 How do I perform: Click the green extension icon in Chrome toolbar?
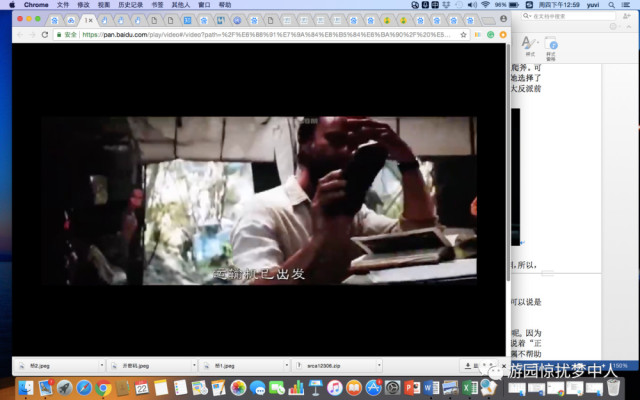[491, 35]
